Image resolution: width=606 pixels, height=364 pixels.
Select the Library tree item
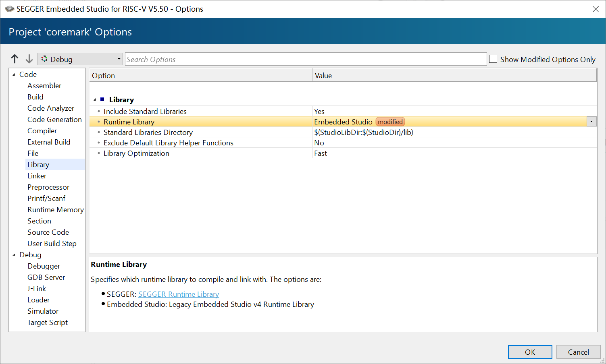tap(38, 165)
